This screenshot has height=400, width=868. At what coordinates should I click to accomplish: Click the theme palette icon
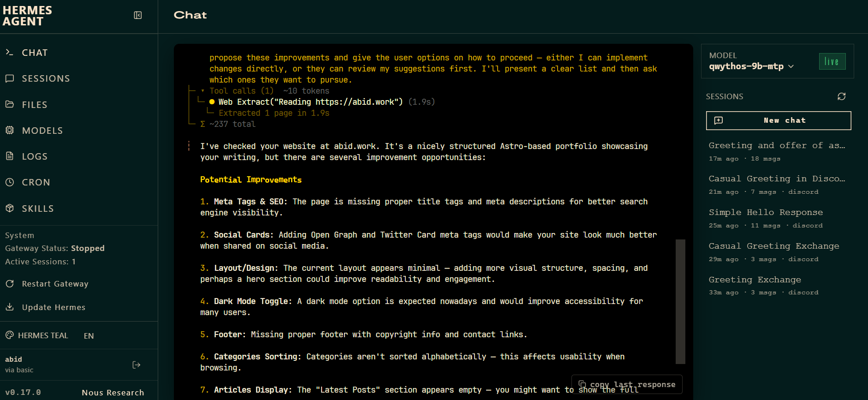pos(9,335)
